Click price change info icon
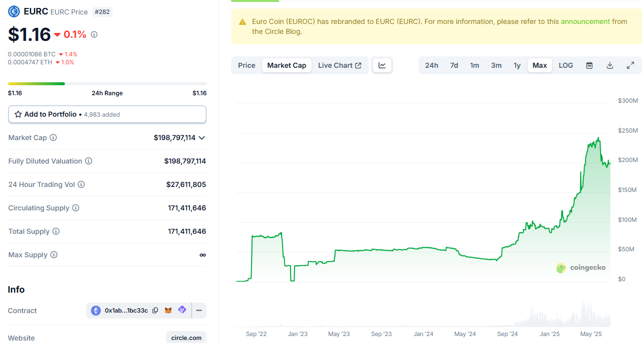This screenshot has width=644, height=343. click(x=94, y=34)
